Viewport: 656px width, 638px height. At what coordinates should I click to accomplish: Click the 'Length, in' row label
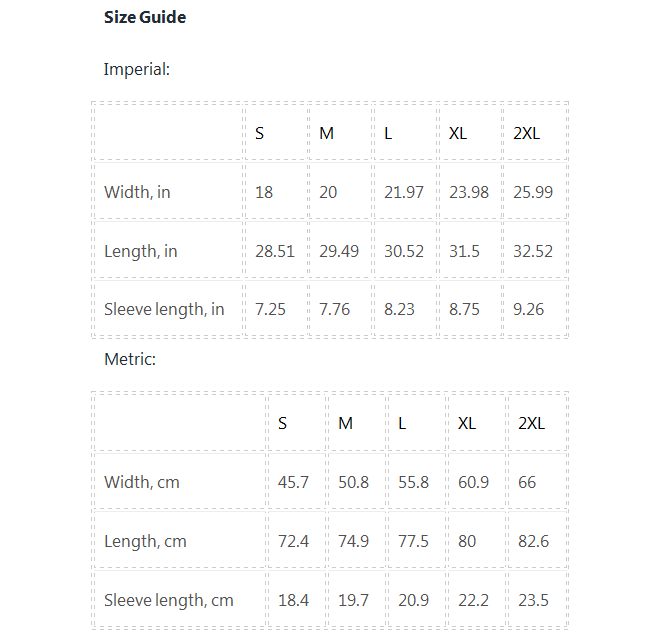click(x=140, y=251)
